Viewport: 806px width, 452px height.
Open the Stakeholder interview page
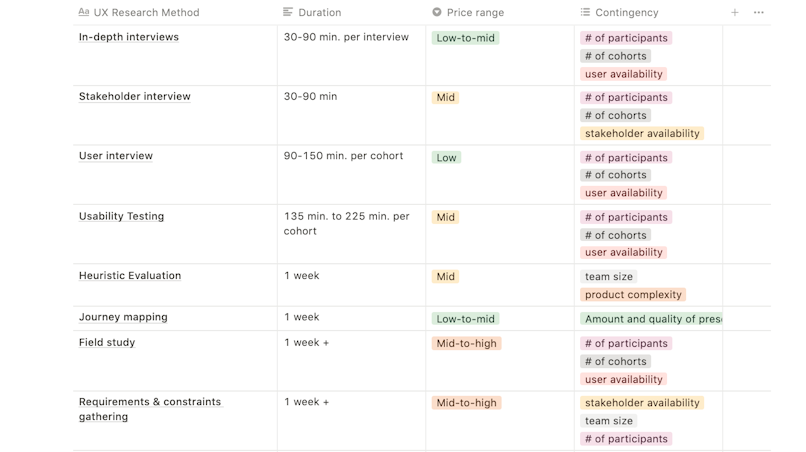(135, 97)
